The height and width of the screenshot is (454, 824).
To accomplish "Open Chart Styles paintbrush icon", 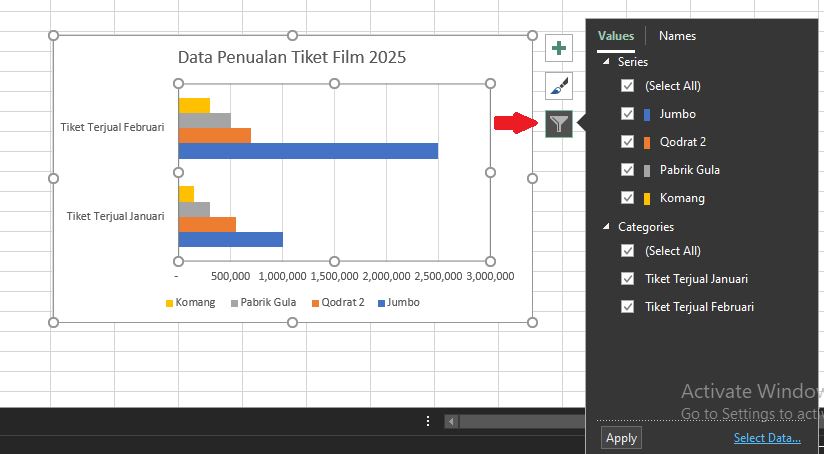I will point(559,86).
